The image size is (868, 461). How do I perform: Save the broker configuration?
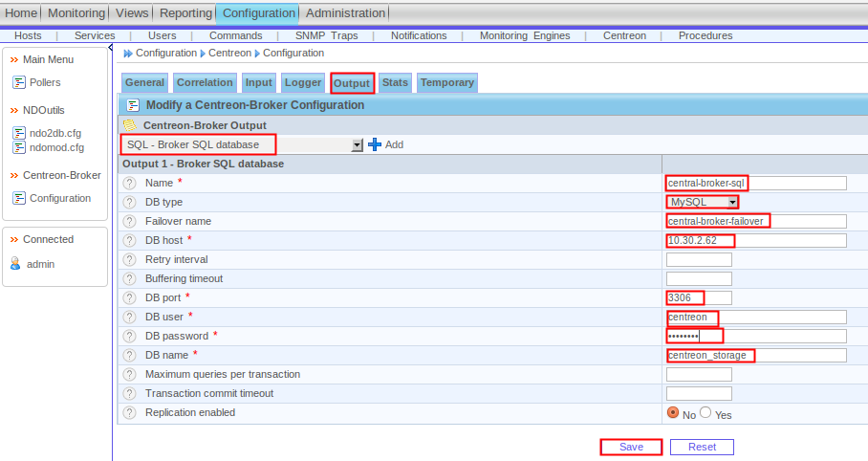pos(631,448)
